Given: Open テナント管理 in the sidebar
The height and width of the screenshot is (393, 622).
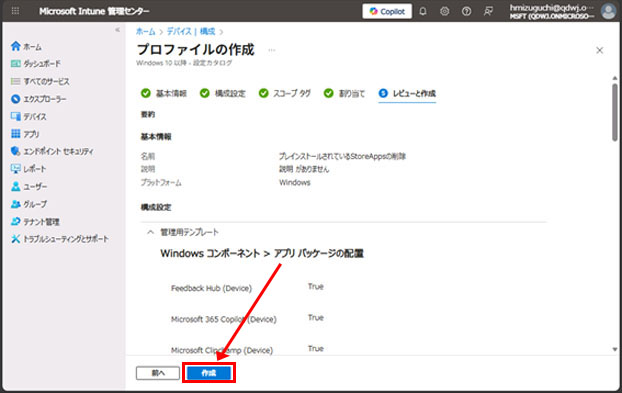Looking at the screenshot, I should pos(35,221).
